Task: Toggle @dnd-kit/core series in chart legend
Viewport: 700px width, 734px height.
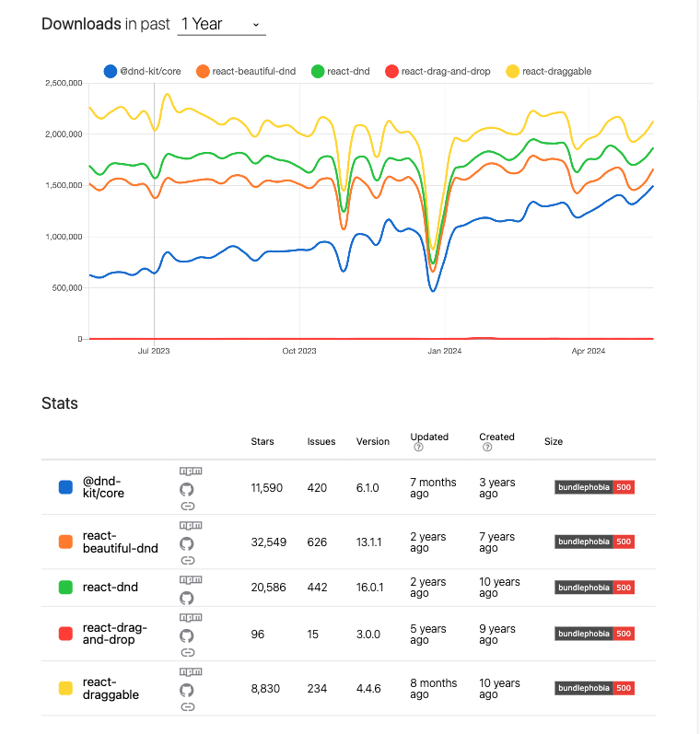Action: click(x=143, y=71)
